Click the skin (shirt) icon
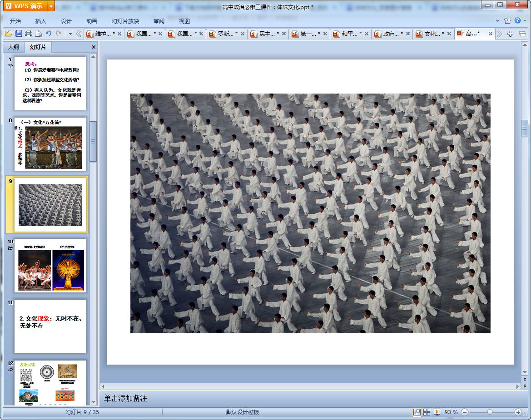531x420 pixels. (x=507, y=20)
